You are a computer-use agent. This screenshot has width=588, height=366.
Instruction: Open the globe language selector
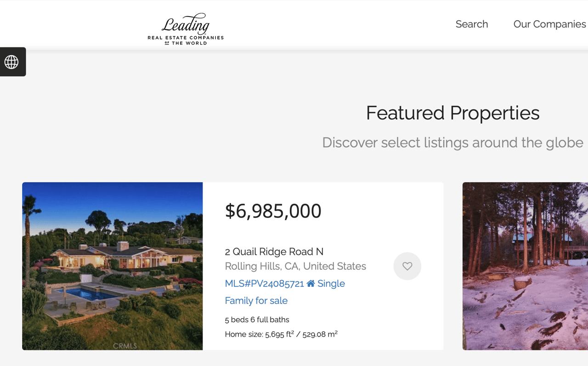click(12, 62)
